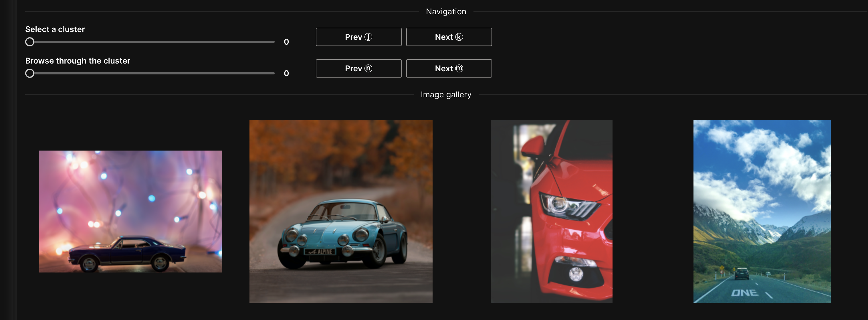The image size is (868, 320).
Task: Click the Browse through the cluster slider handle
Action: click(30, 73)
